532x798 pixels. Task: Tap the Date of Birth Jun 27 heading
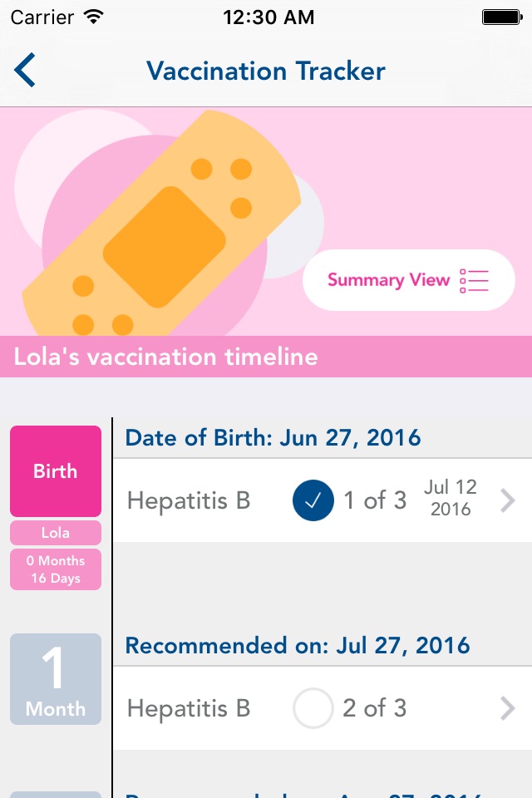pos(273,438)
